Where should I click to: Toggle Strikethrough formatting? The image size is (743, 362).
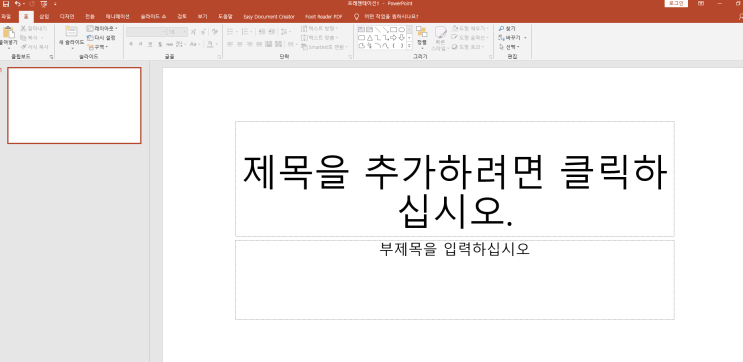coord(169,44)
